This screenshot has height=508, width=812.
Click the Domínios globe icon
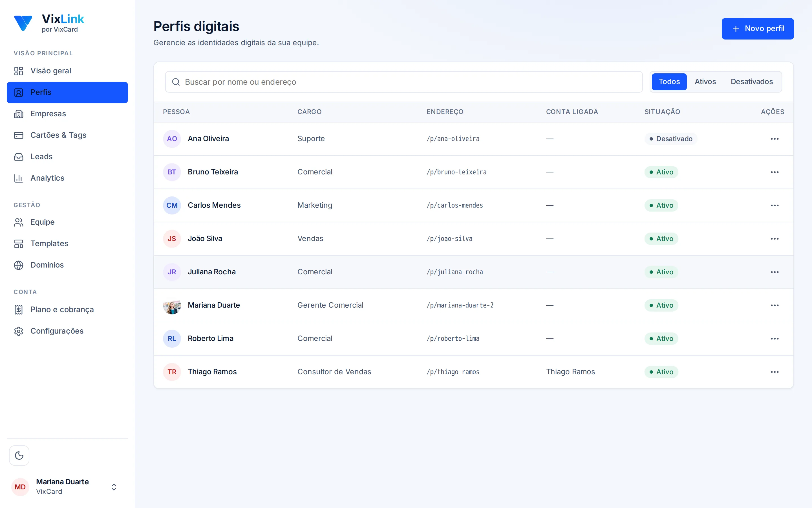(x=18, y=265)
